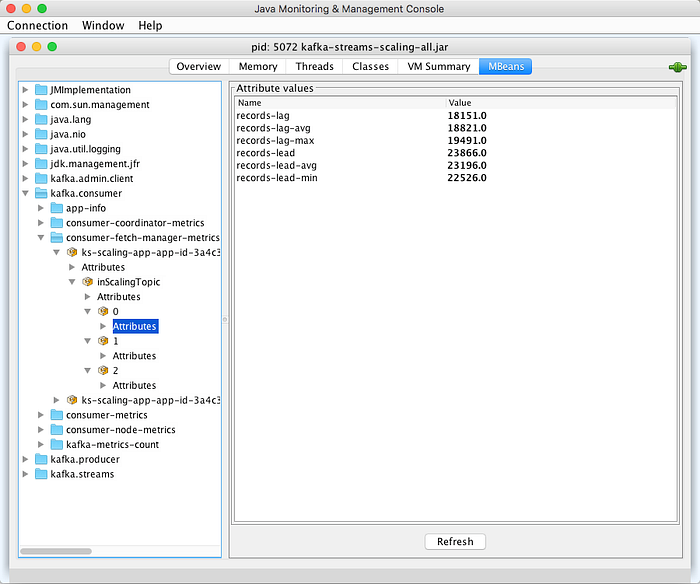Viewport: 700px width, 584px height.
Task: Select the records-lead-min attribute row
Action: (x=455, y=178)
